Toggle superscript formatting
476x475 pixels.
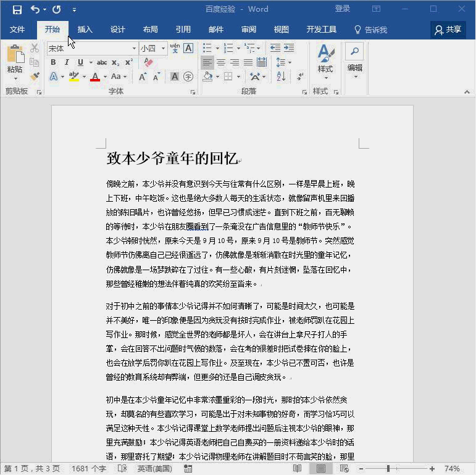128,62
